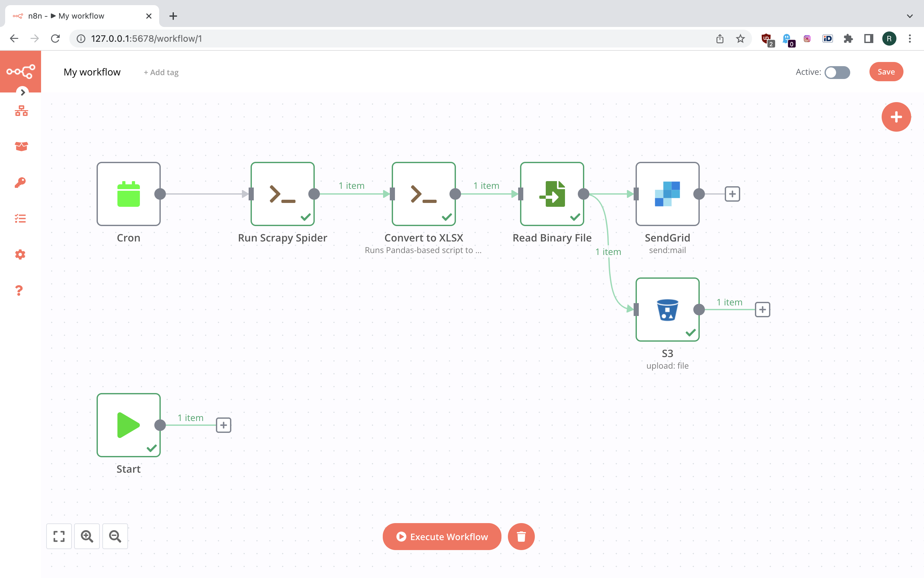The width and height of the screenshot is (924, 578).
Task: Select the Read Binary File node
Action: coord(552,194)
